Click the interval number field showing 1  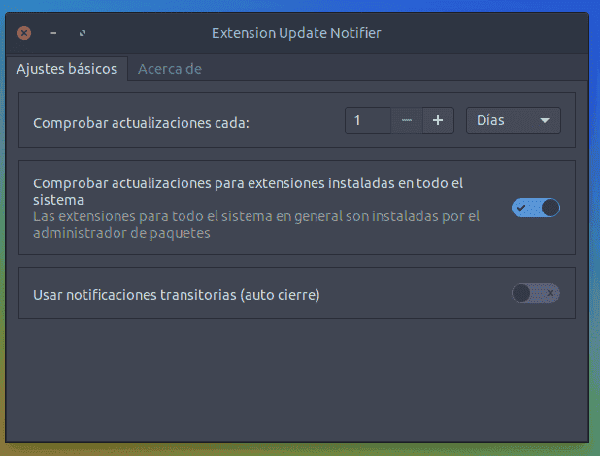[368, 121]
